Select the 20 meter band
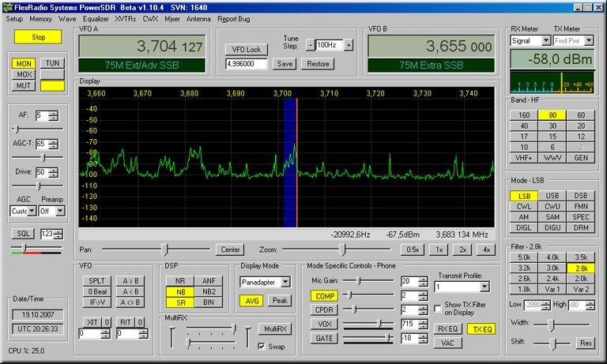 581,126
